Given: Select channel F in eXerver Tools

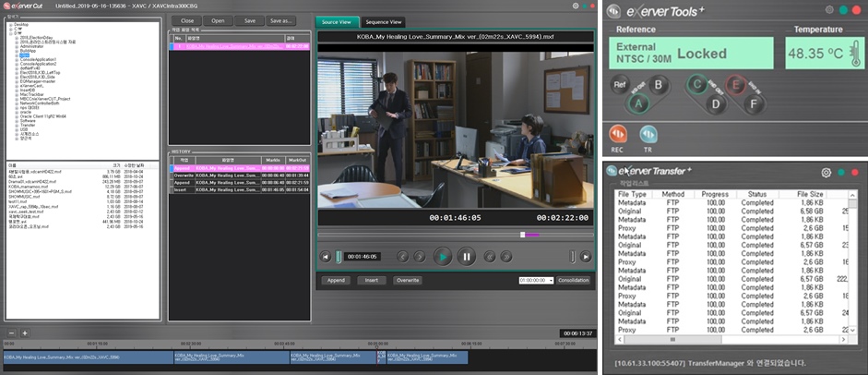Looking at the screenshot, I should pos(754,103).
